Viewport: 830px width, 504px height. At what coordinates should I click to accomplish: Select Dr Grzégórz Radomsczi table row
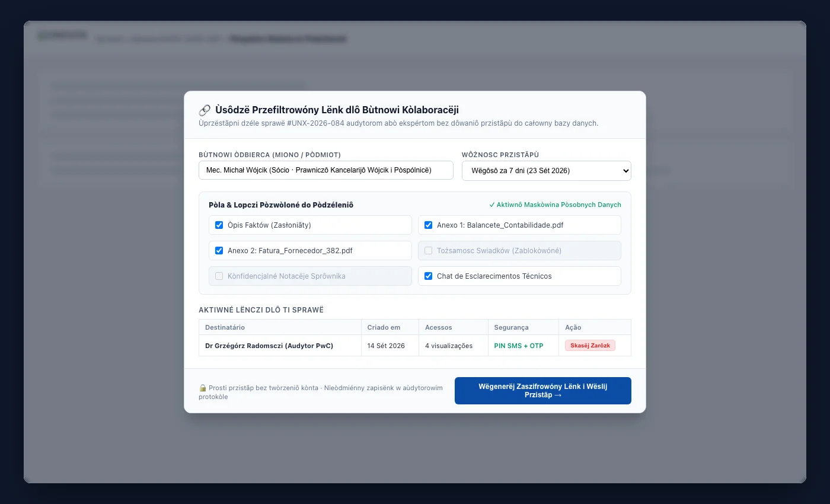coord(415,346)
